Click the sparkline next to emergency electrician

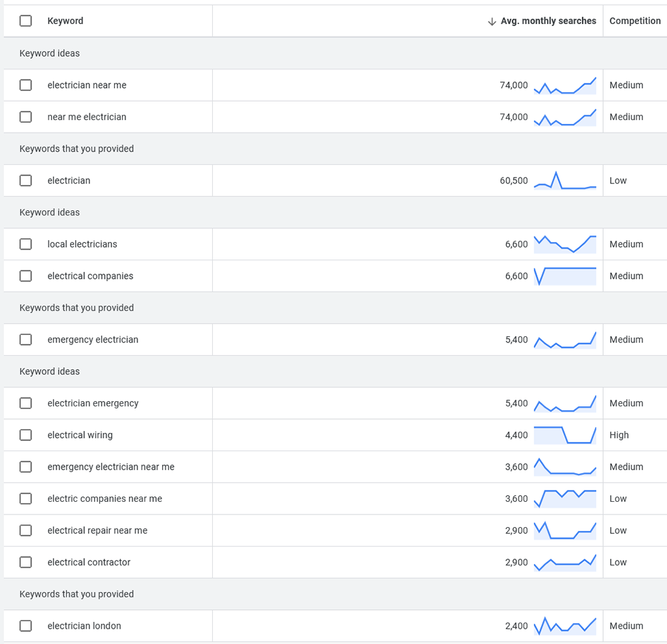pos(566,339)
